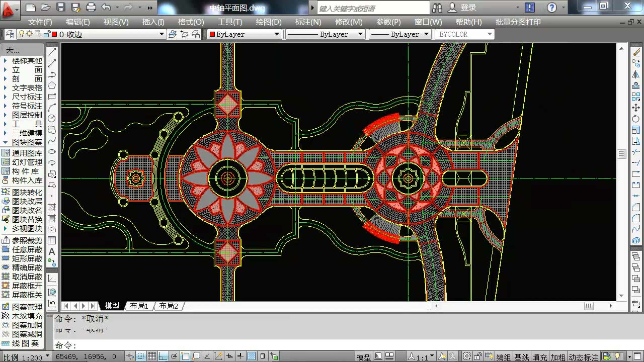This screenshot has height=362, width=644.
Task: Print the drawing with the Plot icon
Action: [x=91, y=8]
